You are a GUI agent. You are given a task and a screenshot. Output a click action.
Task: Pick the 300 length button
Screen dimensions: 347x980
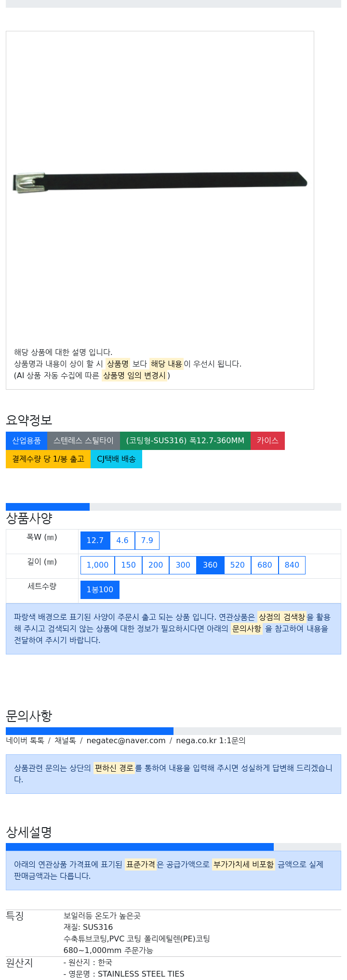(x=183, y=565)
